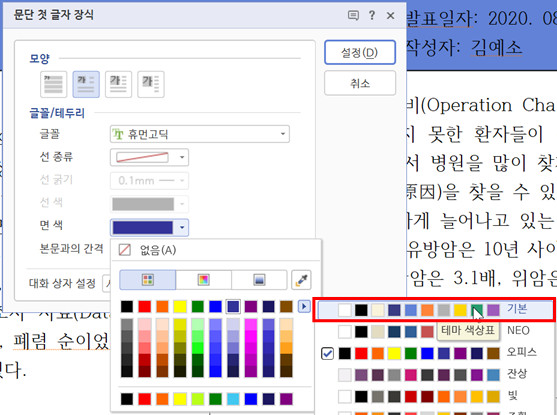Click the dialog comment bubble icon
Viewport: 557px width, 415px height.
[x=353, y=15]
